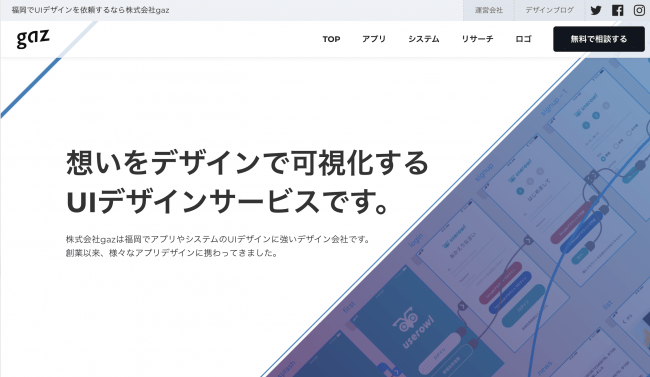Click the headline 想いをデザインで可視化する
Screen dimensions: 650x377
[247, 163]
